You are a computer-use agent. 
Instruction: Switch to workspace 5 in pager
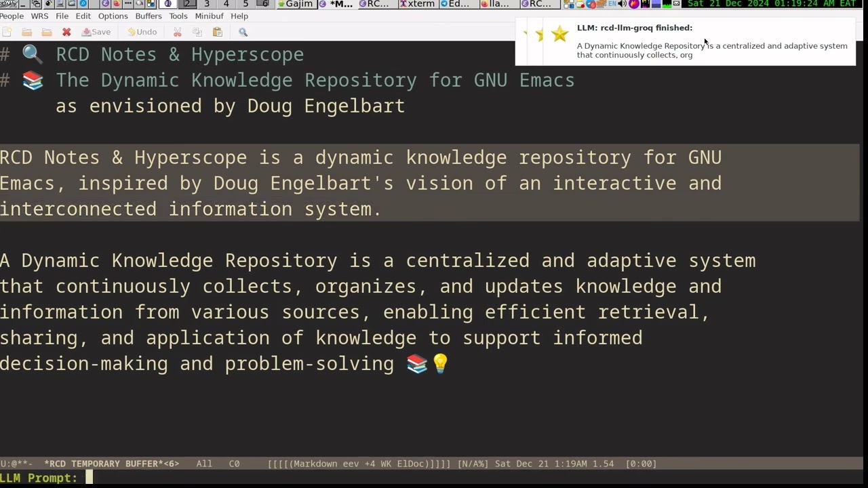point(245,4)
